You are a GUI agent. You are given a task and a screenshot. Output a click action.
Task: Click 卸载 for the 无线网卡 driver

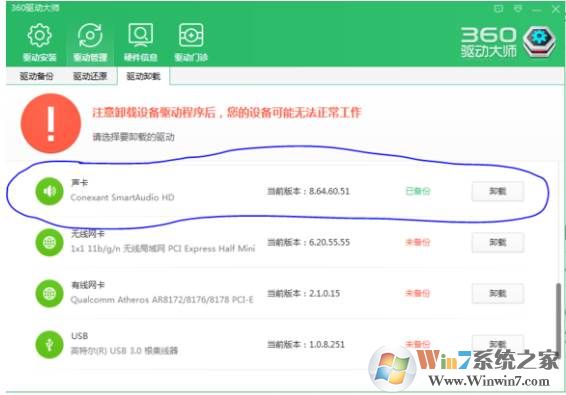(x=498, y=242)
